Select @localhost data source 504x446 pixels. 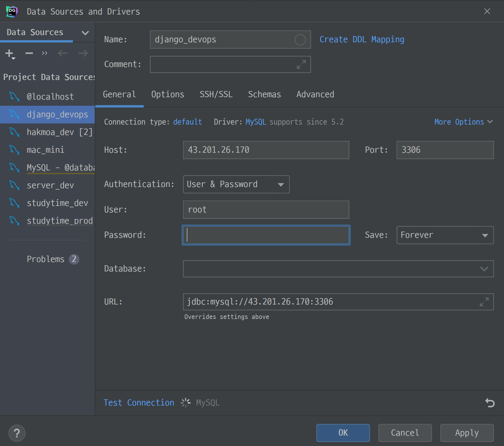[47, 97]
